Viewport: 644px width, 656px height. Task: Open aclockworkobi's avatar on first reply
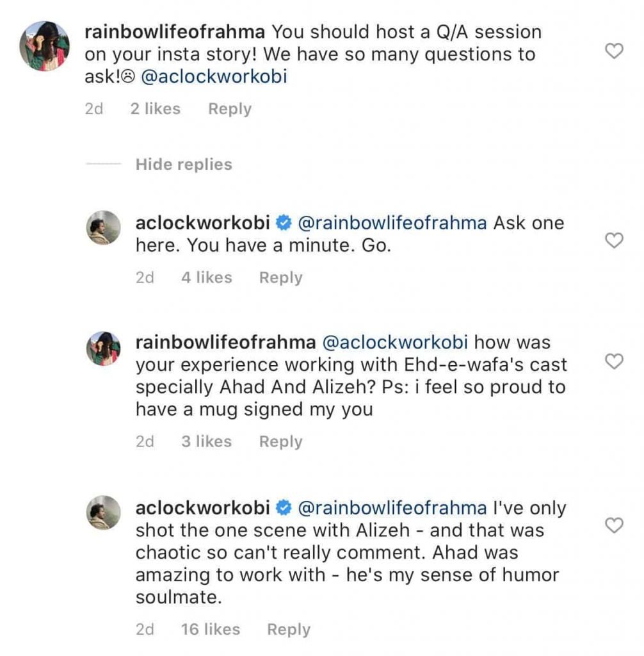[103, 227]
